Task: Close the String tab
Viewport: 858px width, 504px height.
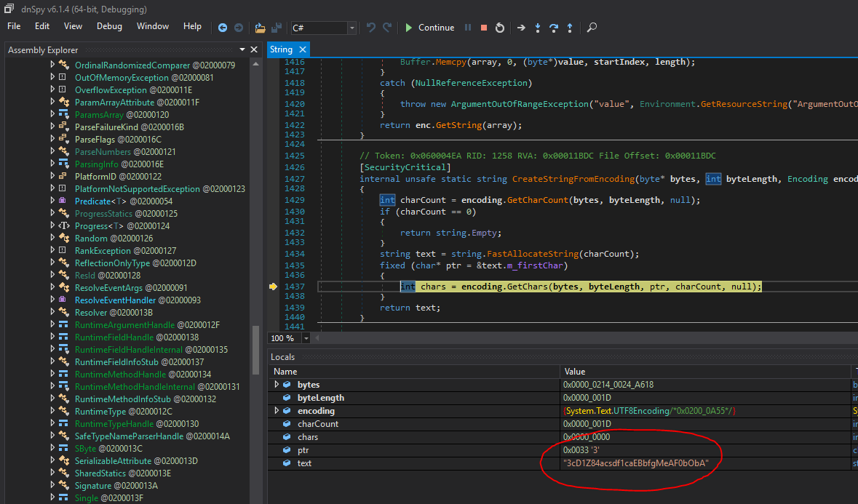Action: coord(302,49)
